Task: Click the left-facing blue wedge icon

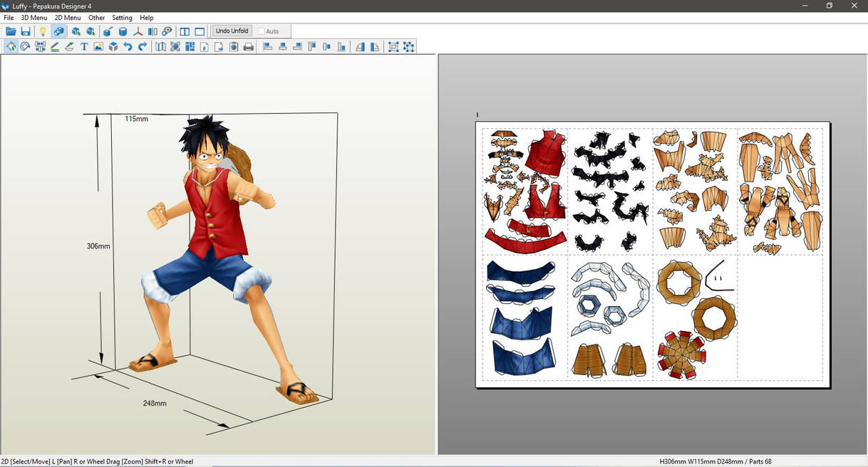Action: point(360,47)
